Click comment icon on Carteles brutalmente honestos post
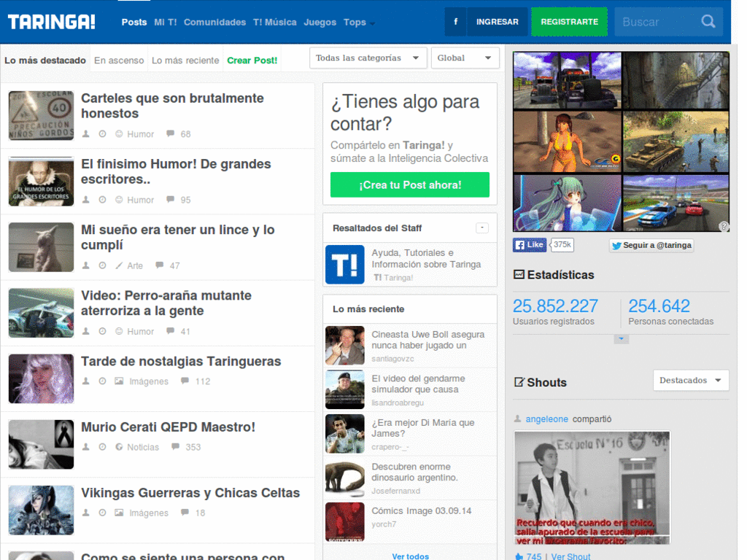The height and width of the screenshot is (560, 747). tap(170, 134)
